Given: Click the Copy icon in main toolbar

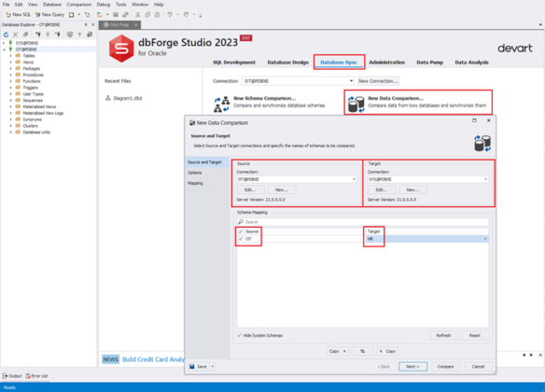Looking at the screenshot, I should tap(147, 15).
